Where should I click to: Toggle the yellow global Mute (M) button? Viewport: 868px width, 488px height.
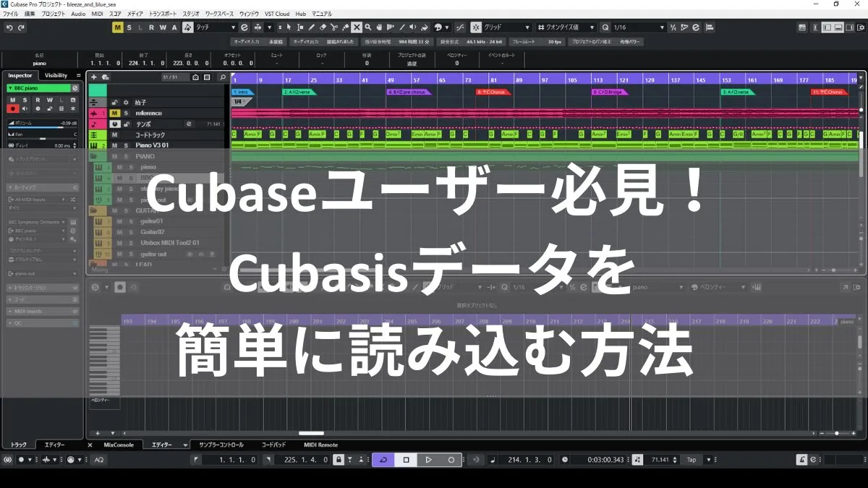[x=119, y=27]
